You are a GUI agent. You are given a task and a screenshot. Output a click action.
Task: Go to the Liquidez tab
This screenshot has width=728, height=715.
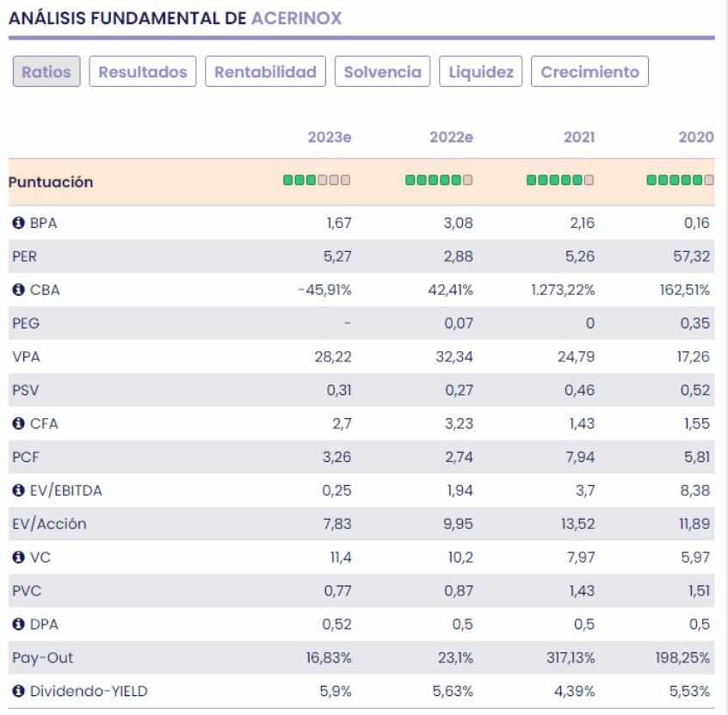481,72
